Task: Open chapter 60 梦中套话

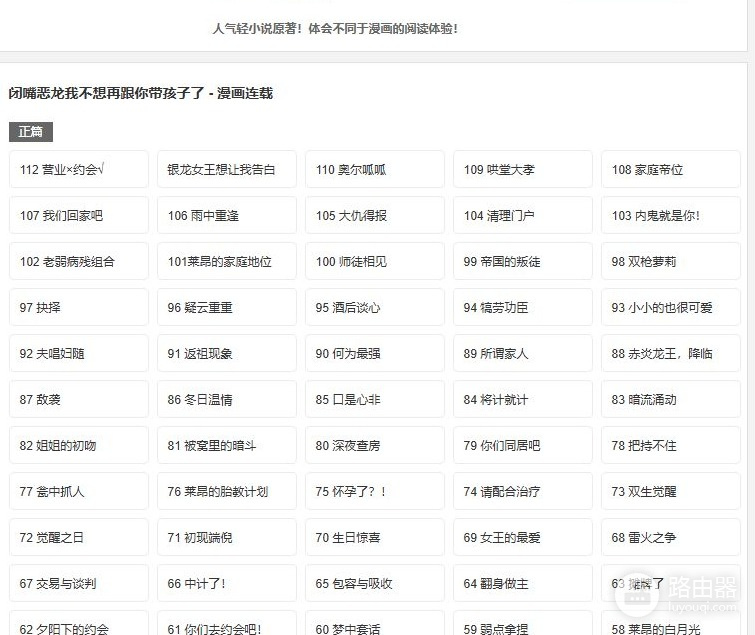Action: pos(375,623)
